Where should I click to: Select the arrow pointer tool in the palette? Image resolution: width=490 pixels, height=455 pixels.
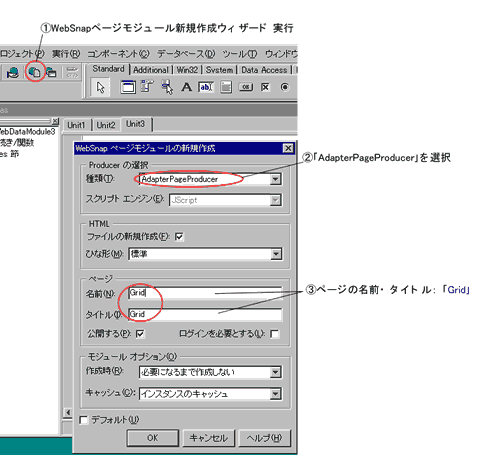click(100, 87)
